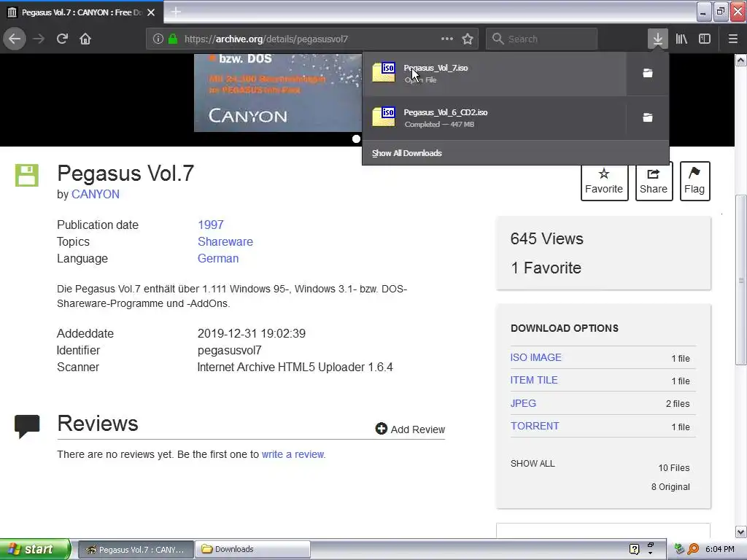747x560 pixels.
Task: Click the taskbar clock 6:04 PM
Action: click(x=720, y=549)
